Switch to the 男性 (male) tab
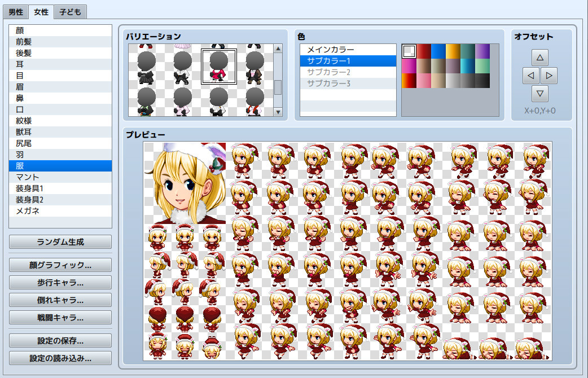Image resolution: width=588 pixels, height=378 pixels. 15,11
